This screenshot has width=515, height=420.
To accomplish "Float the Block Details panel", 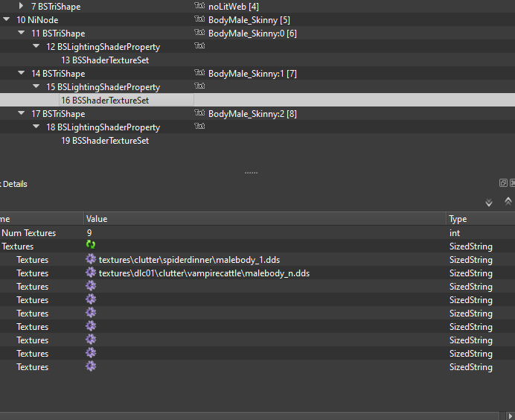I will click(x=503, y=183).
